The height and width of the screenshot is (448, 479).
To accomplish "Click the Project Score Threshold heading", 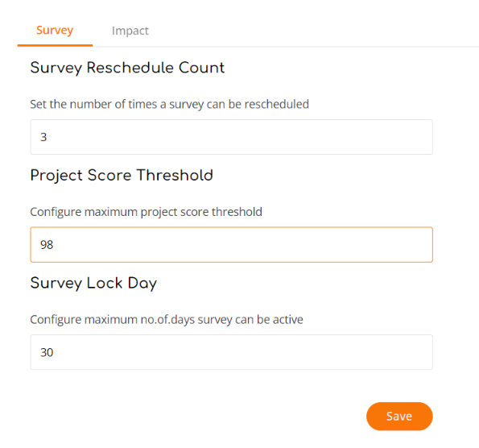I will pyautogui.click(x=122, y=176).
